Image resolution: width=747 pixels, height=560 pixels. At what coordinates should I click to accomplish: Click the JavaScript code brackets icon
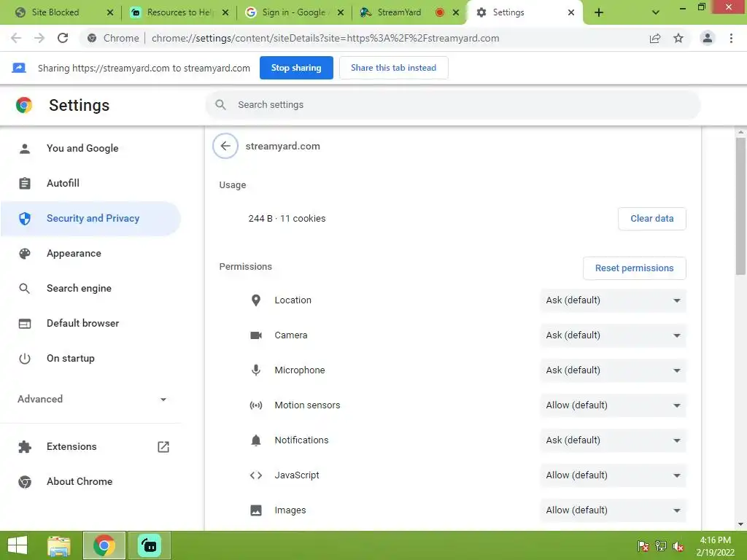pyautogui.click(x=256, y=475)
